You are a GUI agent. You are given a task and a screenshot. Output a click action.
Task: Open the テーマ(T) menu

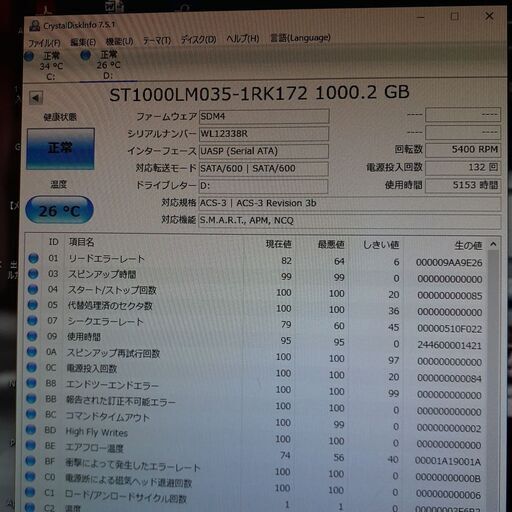157,41
